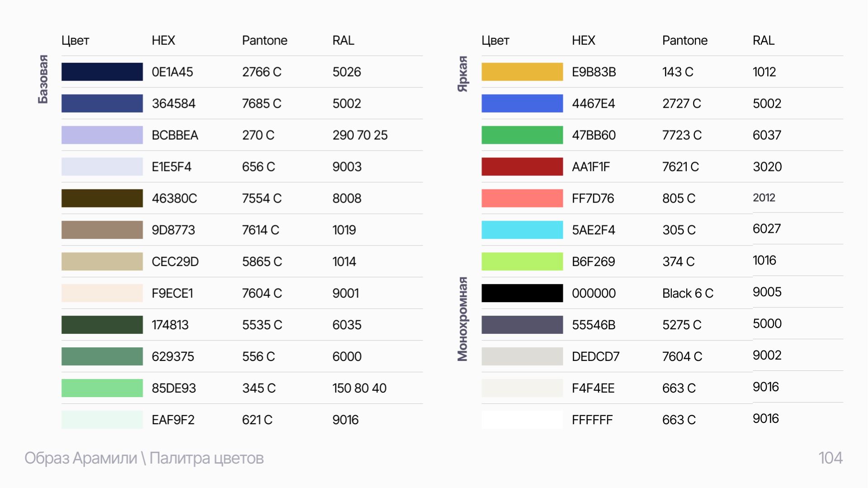The height and width of the screenshot is (488, 868).
Task: Select the Pantone value Black 6 C
Action: coord(688,294)
